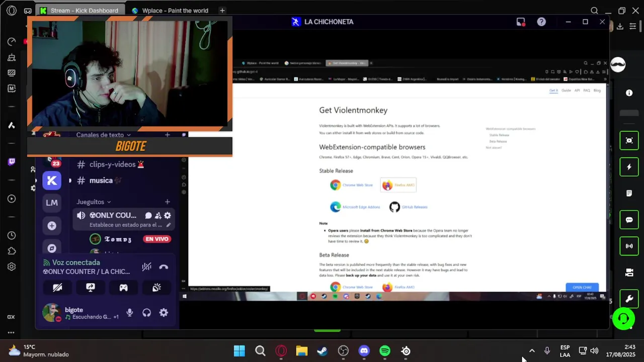The height and width of the screenshot is (362, 644).
Task: Add a server with the plus icon
Action: [x=52, y=226]
